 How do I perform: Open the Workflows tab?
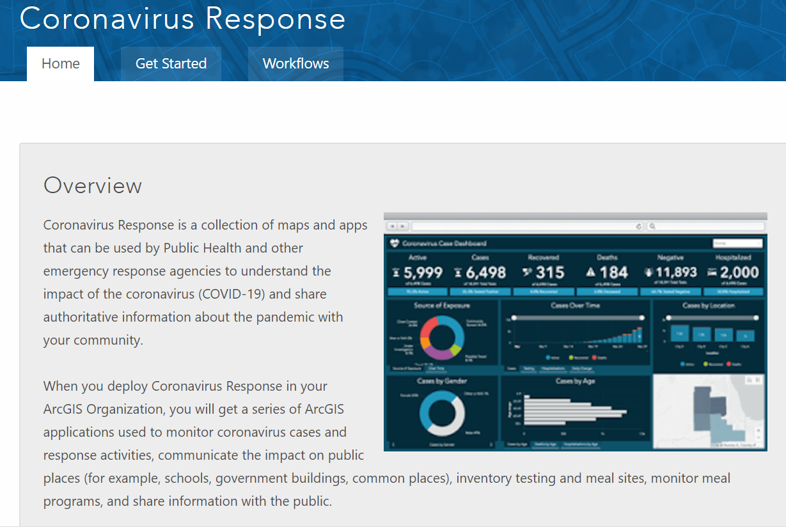[295, 63]
